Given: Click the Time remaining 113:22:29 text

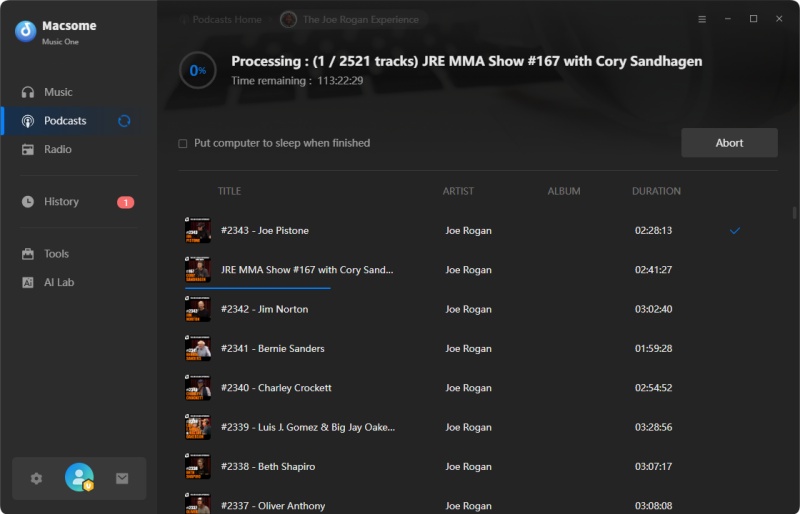Looking at the screenshot, I should coord(297,81).
